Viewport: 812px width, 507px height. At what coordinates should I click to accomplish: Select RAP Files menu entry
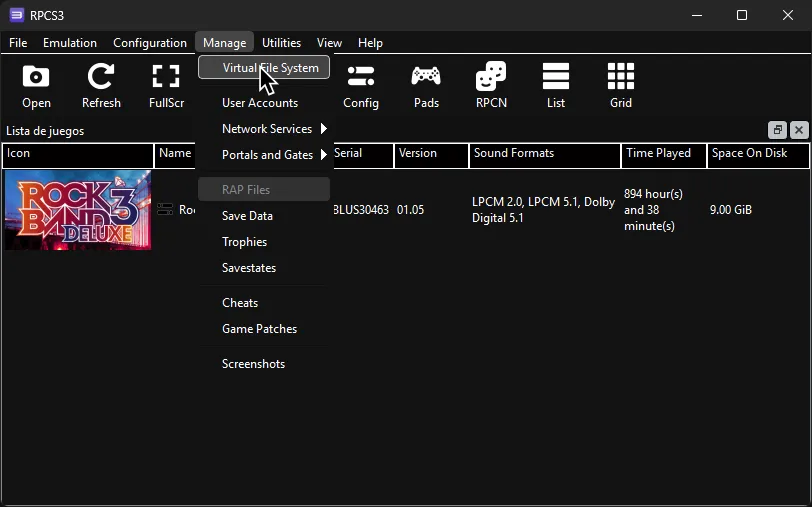click(264, 190)
